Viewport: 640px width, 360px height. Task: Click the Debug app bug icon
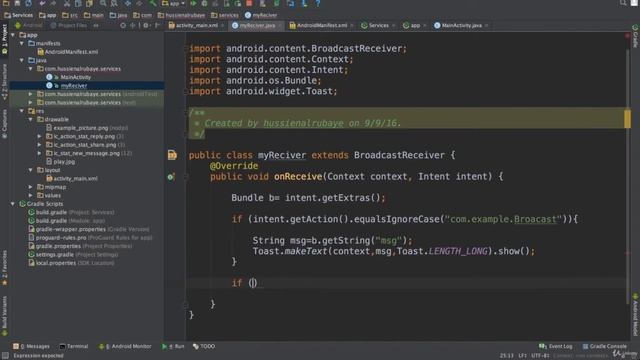(x=204, y=3)
